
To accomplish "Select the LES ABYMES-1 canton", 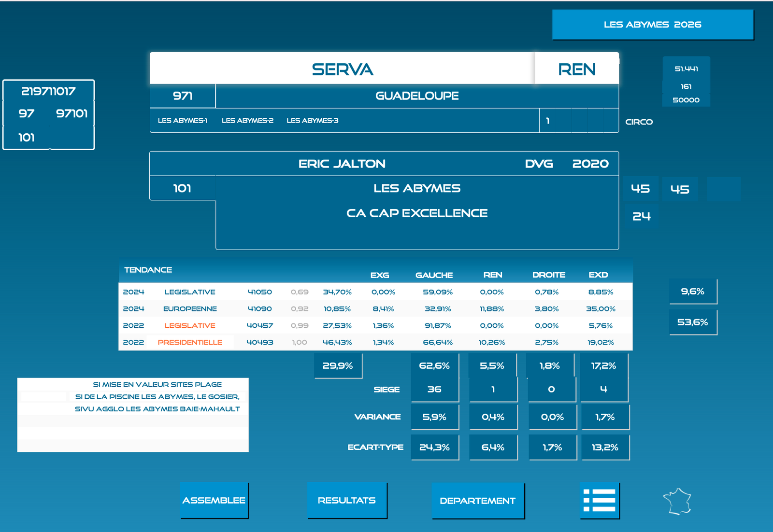I will [182, 121].
